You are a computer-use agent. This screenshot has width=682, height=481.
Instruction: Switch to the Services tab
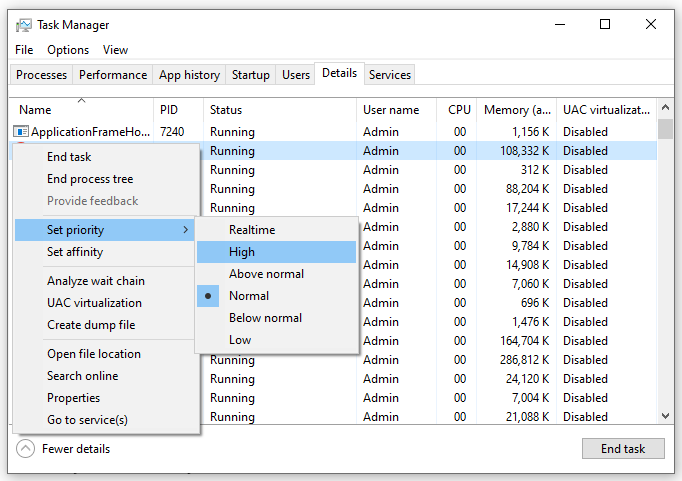point(389,75)
